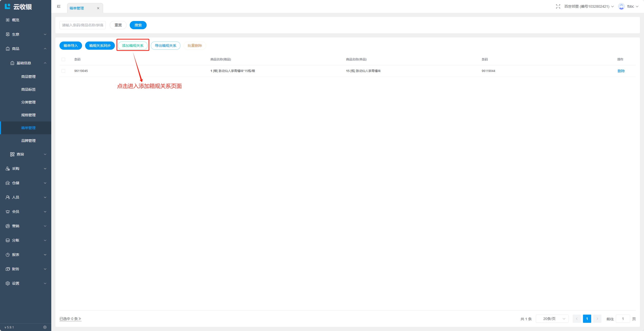Click the 概览 overview icon in sidebar
Screen dimensions: 644x331
click(x=8, y=20)
